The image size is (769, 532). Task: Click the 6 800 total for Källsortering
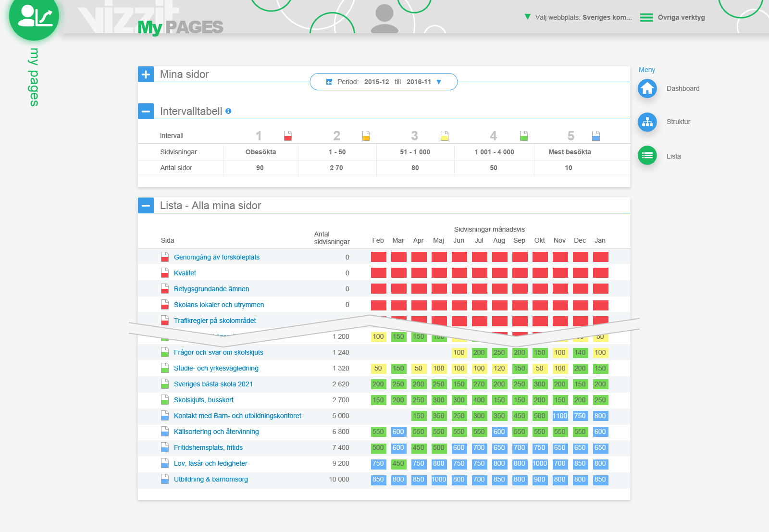(x=341, y=432)
